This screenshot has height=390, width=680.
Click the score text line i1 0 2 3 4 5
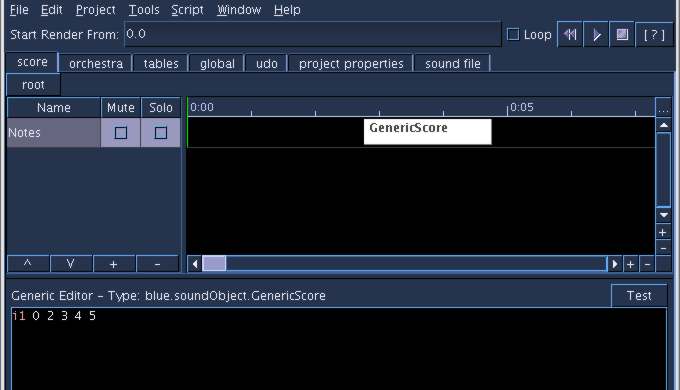click(54, 316)
